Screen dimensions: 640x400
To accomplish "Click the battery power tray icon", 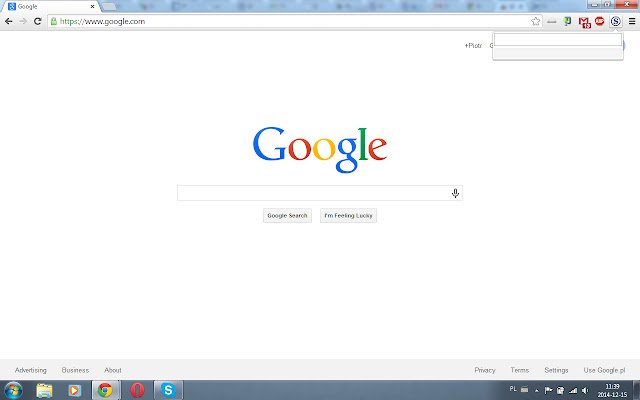I will tap(561, 391).
